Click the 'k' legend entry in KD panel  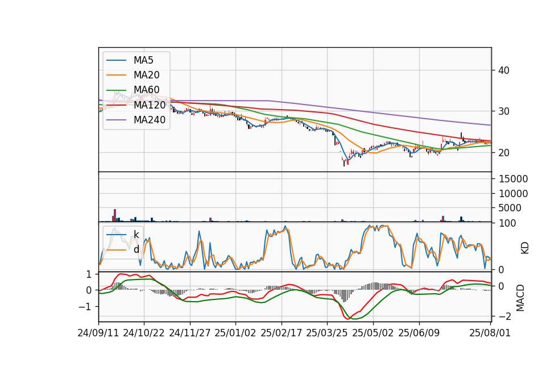click(136, 235)
